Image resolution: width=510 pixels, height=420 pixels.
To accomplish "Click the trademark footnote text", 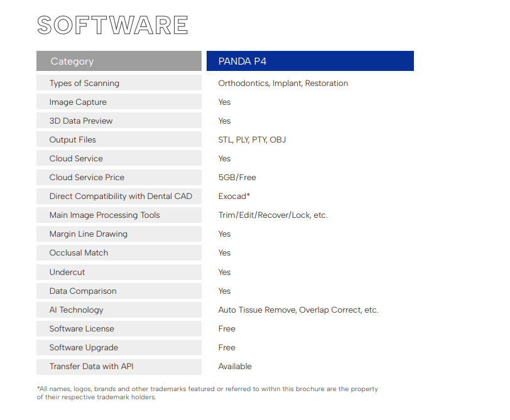I will tap(207, 393).
